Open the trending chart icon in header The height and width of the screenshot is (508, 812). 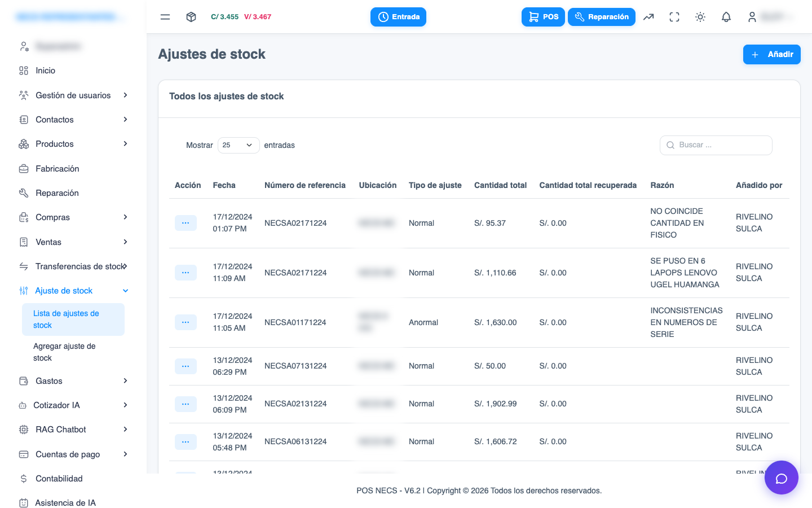648,17
